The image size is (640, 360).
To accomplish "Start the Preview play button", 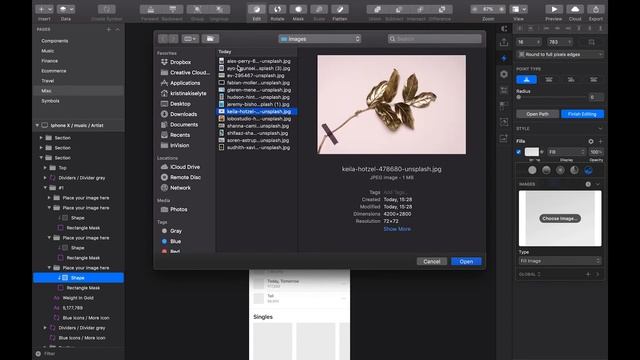I will point(554,9).
